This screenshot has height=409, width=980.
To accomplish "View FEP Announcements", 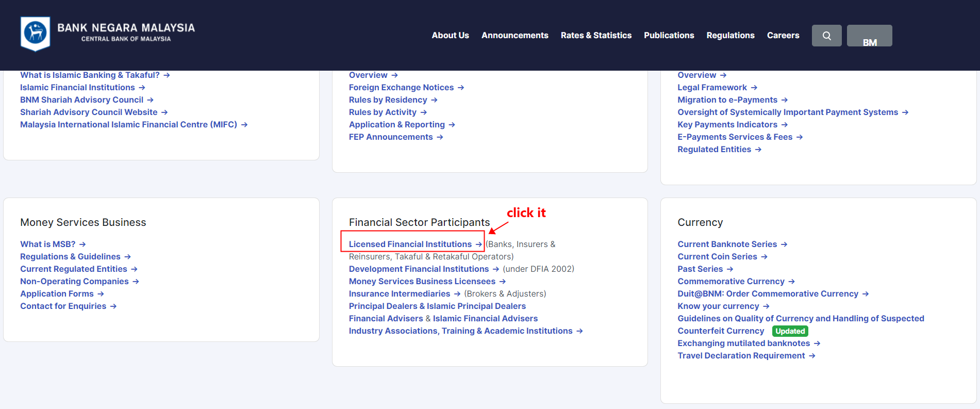I will point(396,137).
